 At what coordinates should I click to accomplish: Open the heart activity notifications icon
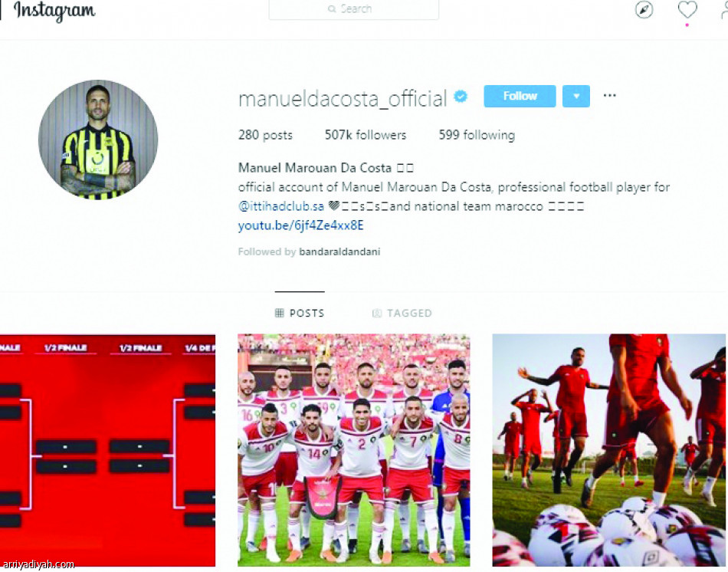coord(687,9)
